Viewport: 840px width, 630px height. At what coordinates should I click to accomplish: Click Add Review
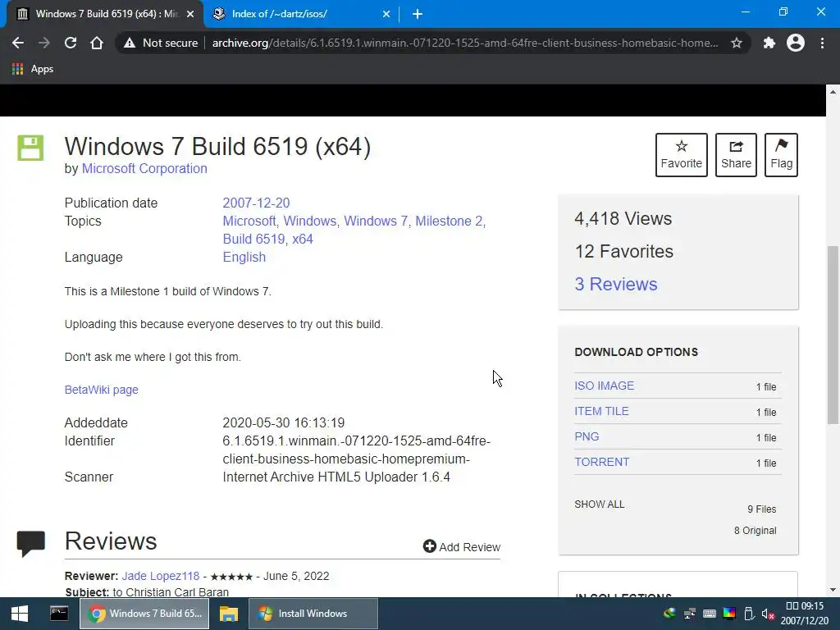point(462,546)
